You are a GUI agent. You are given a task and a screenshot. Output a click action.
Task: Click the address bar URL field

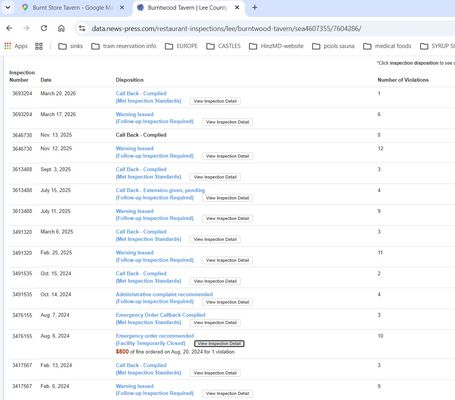click(x=227, y=28)
